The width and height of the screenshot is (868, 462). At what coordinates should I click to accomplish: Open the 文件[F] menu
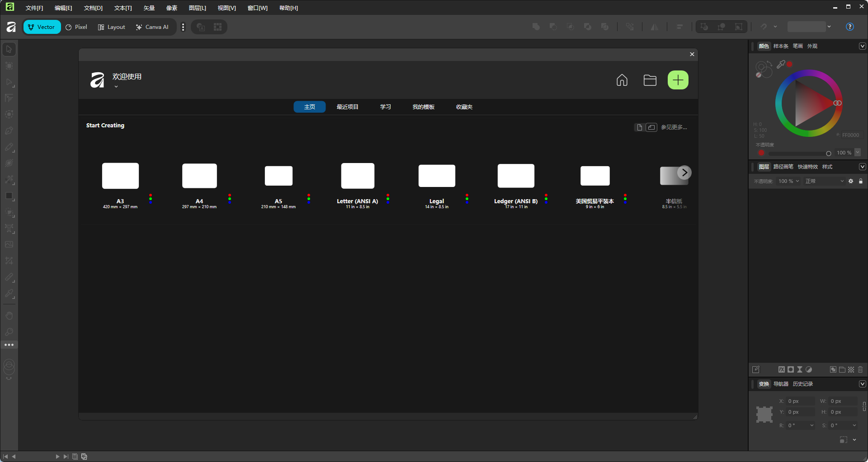coord(34,8)
